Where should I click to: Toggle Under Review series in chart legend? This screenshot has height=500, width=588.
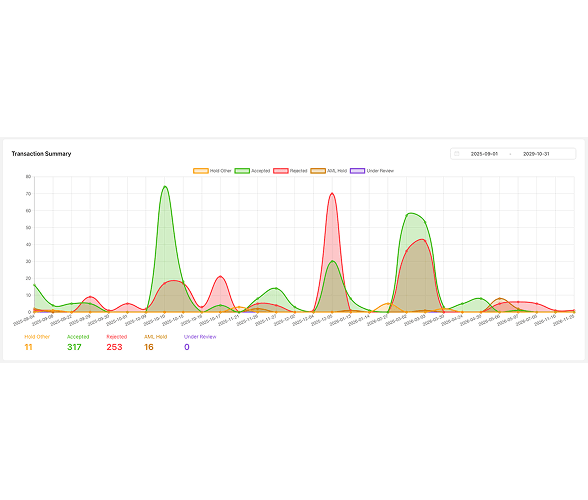[372, 171]
